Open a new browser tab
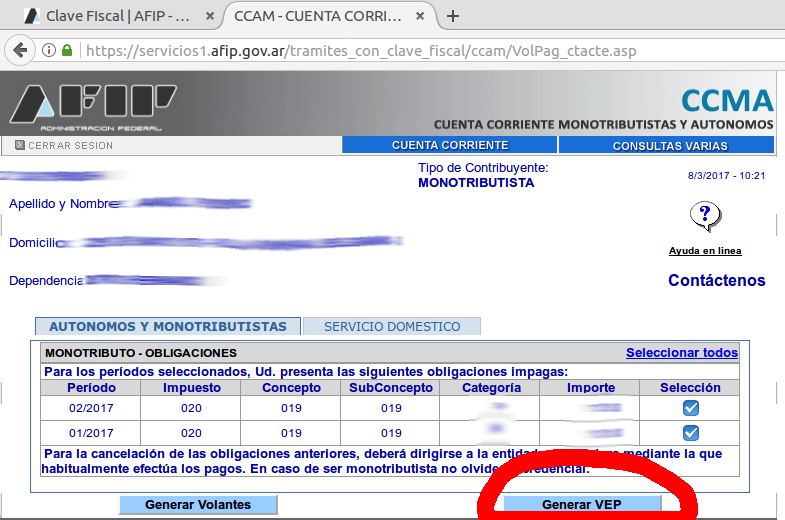The width and height of the screenshot is (785, 520). [453, 16]
